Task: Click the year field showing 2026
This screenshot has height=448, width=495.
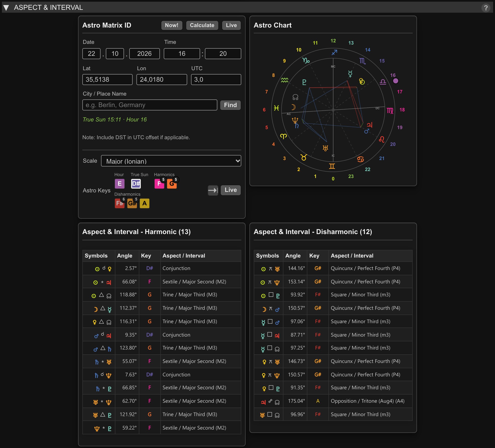Action: (x=144, y=54)
